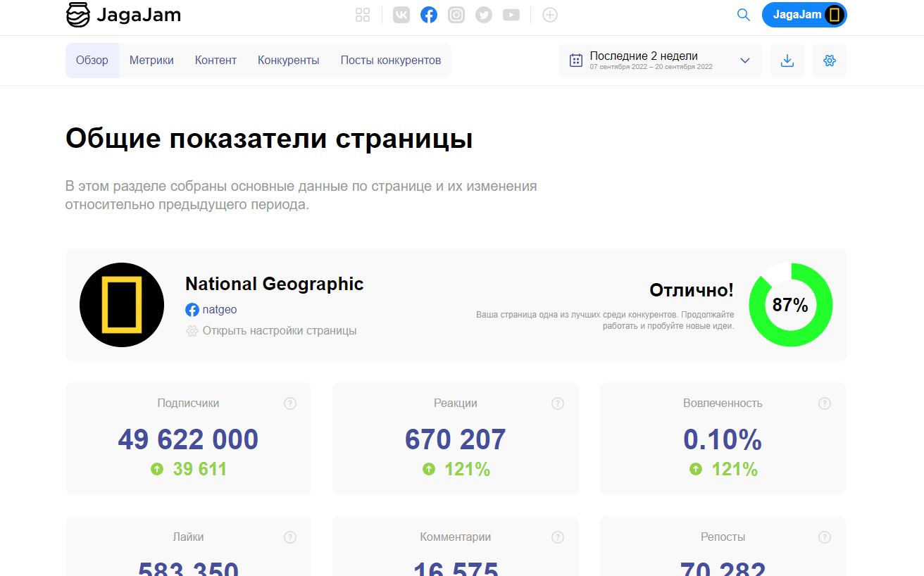Select the Посты конкурентов tab

pos(391,61)
